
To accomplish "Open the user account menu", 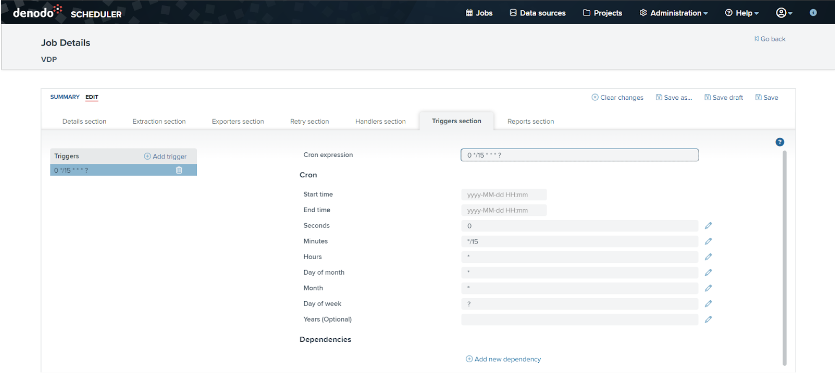I will [x=784, y=13].
